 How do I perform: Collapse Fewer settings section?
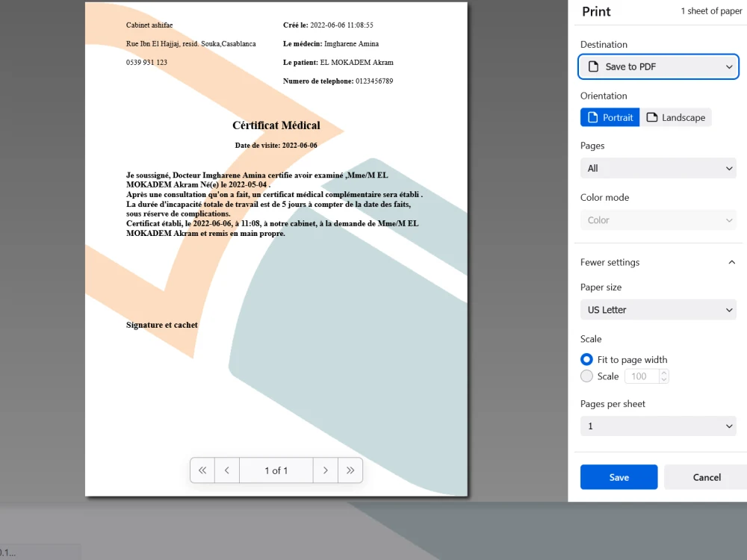731,262
